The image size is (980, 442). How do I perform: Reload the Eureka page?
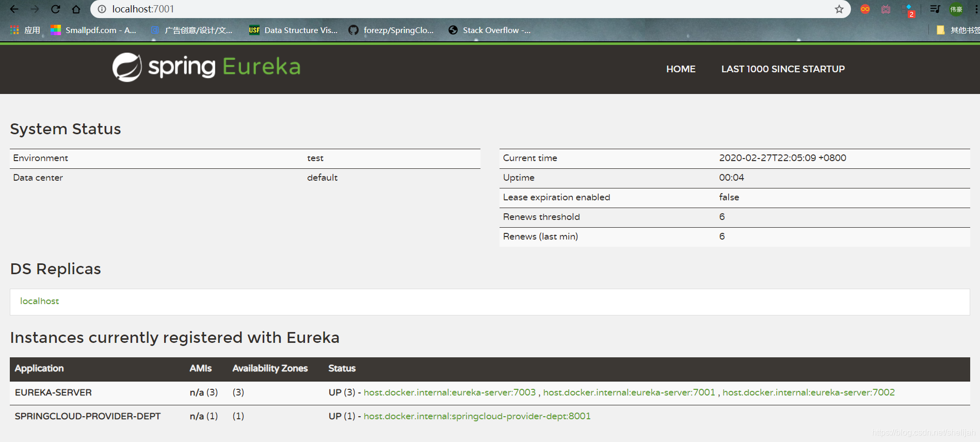pos(55,9)
